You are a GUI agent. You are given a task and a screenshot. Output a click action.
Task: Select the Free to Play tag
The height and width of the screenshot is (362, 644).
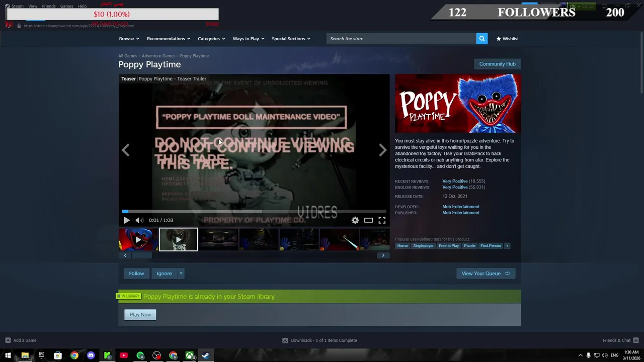coord(449,246)
